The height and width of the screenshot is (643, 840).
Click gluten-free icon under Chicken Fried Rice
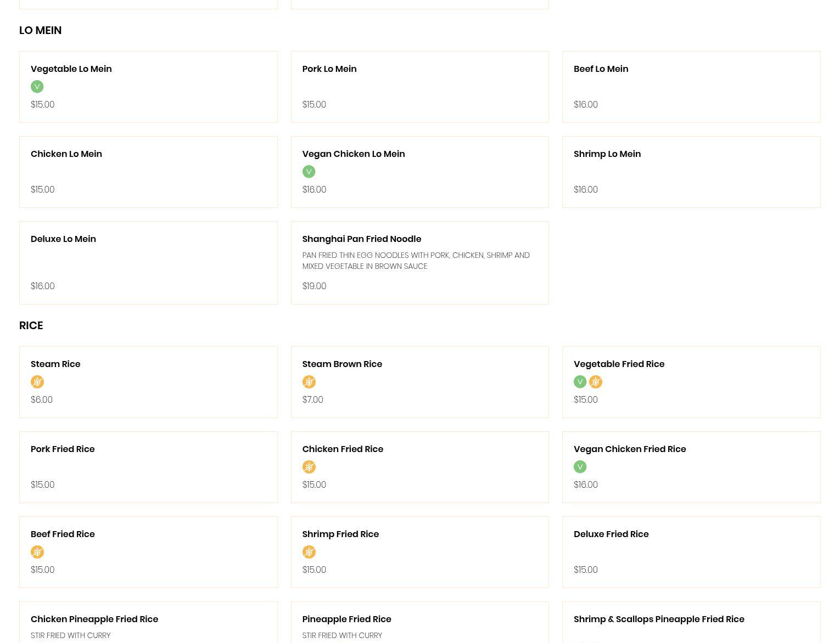pyautogui.click(x=309, y=467)
